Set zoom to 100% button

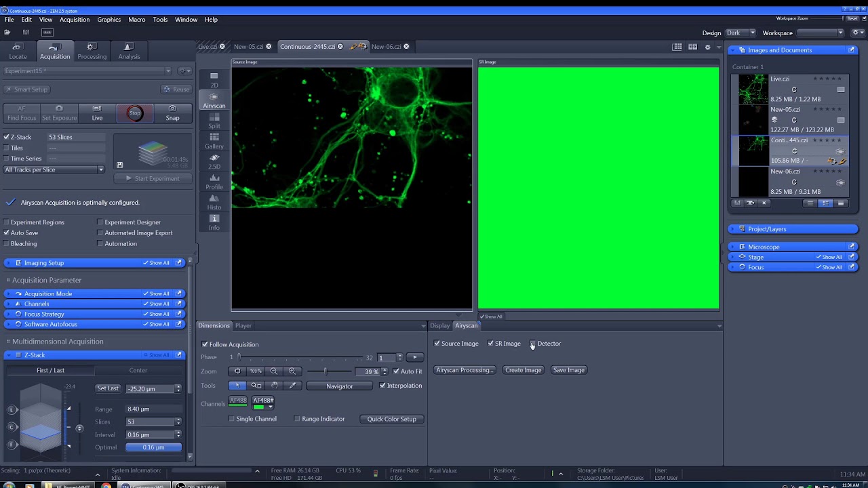(x=256, y=371)
